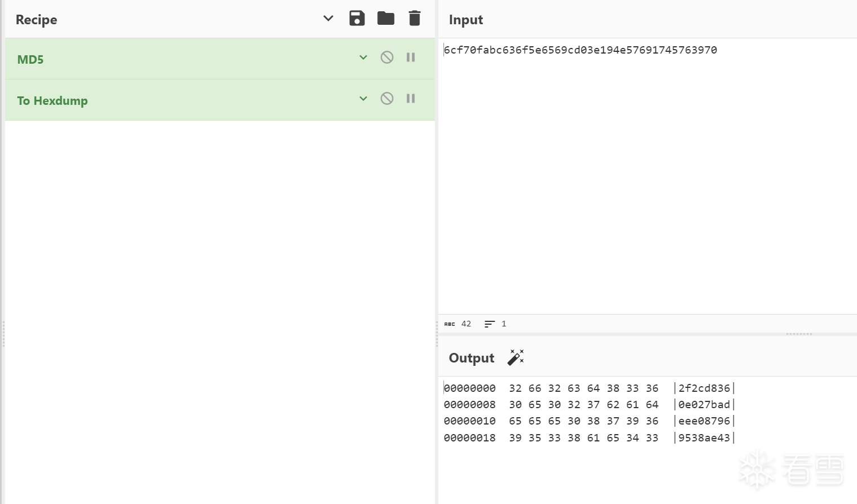Set breakpoint on MD5 operation
The width and height of the screenshot is (857, 504).
[x=411, y=58]
